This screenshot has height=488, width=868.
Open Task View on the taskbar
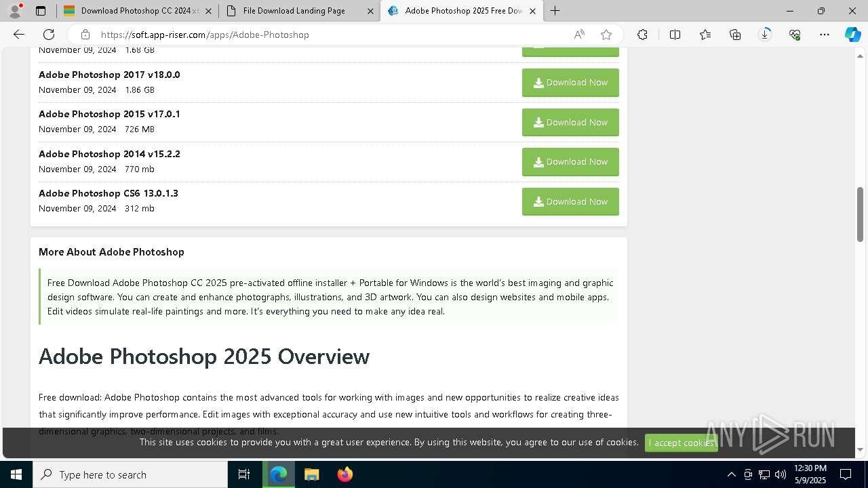pyautogui.click(x=244, y=474)
